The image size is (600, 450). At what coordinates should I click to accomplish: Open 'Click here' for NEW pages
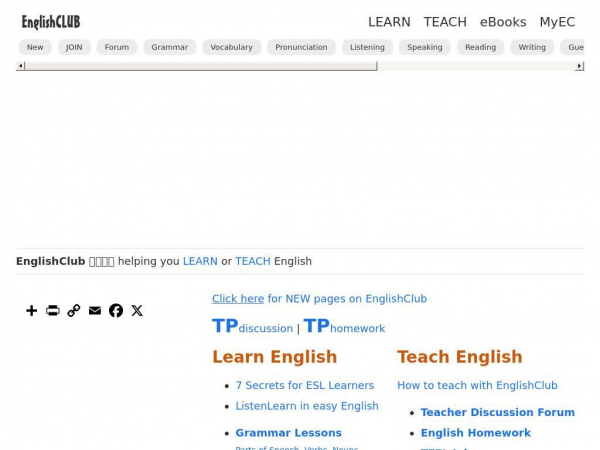pos(238,298)
